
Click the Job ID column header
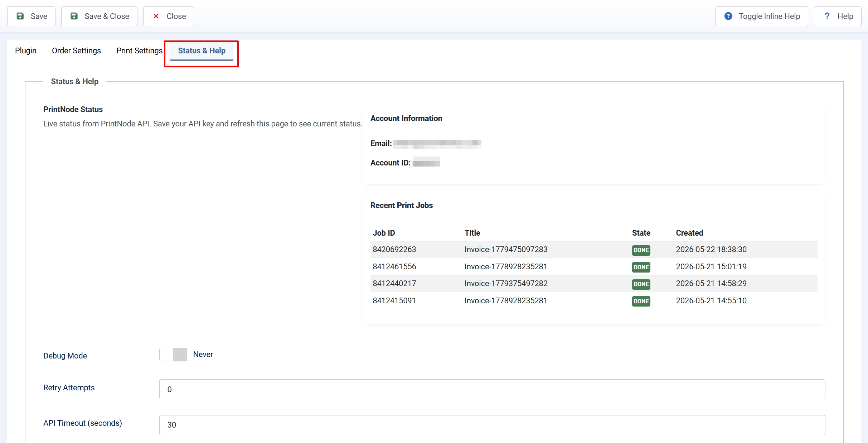point(384,233)
